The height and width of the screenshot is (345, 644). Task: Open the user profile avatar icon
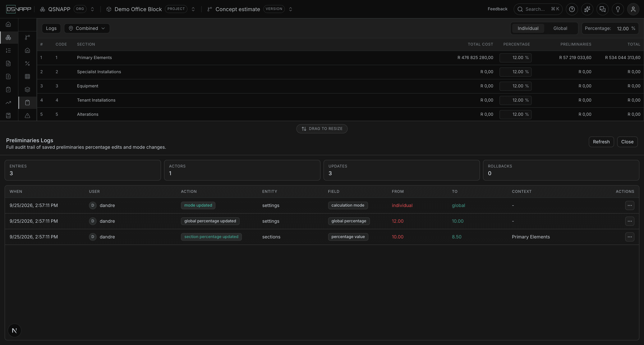[633, 9]
